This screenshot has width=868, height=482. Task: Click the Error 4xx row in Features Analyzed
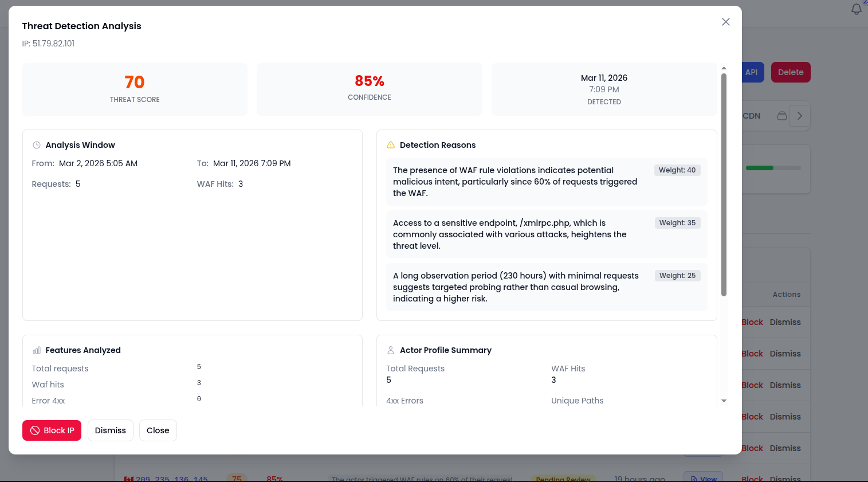(x=192, y=401)
